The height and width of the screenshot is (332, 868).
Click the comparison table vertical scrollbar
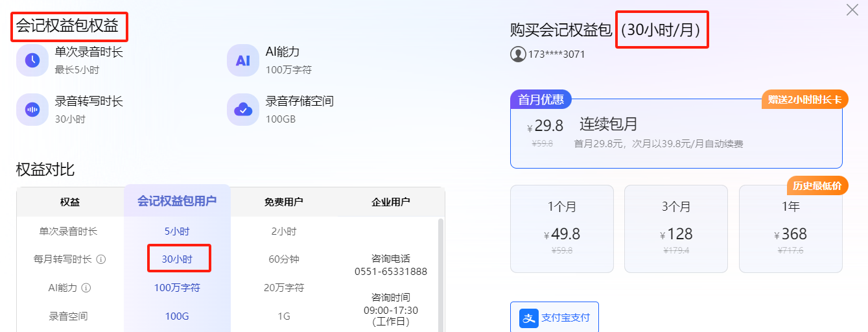441,275
